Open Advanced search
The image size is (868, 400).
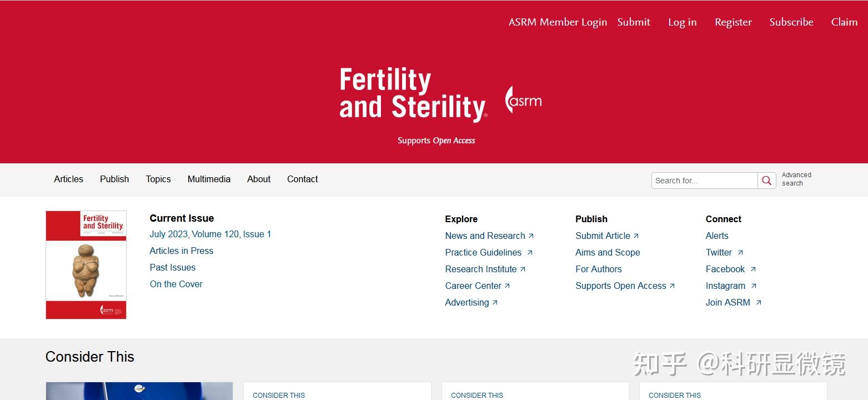tap(796, 179)
